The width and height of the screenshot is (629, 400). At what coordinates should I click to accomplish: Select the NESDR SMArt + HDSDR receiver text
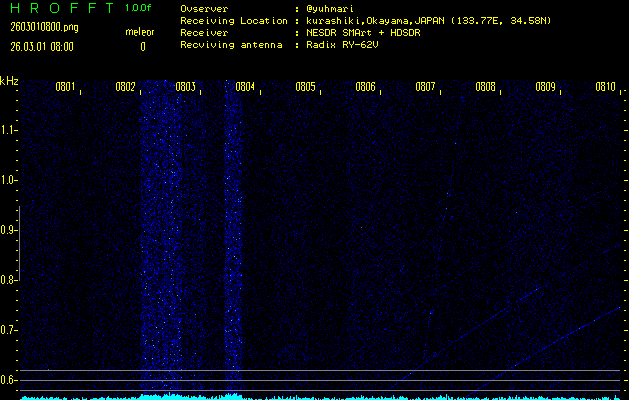(x=364, y=32)
